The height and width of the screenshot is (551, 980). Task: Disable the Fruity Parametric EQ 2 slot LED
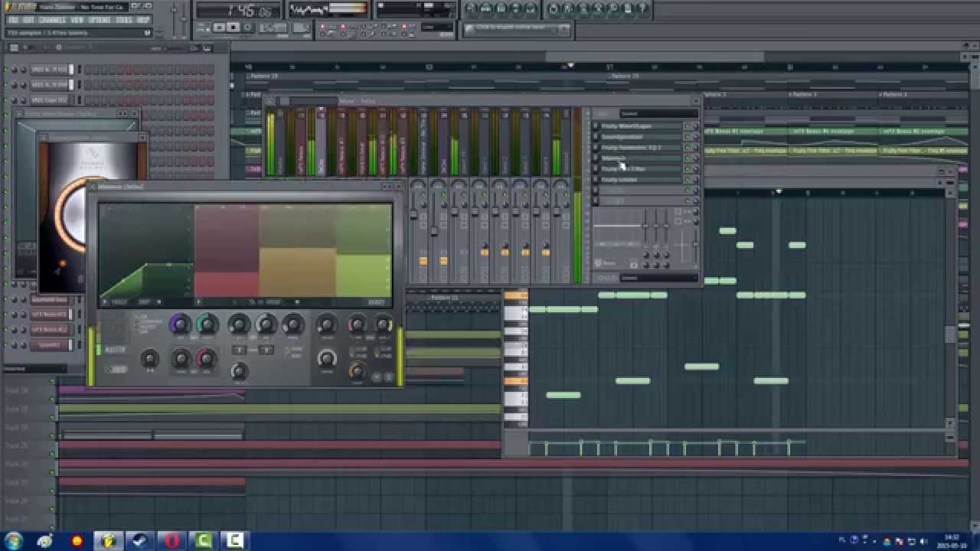(687, 148)
